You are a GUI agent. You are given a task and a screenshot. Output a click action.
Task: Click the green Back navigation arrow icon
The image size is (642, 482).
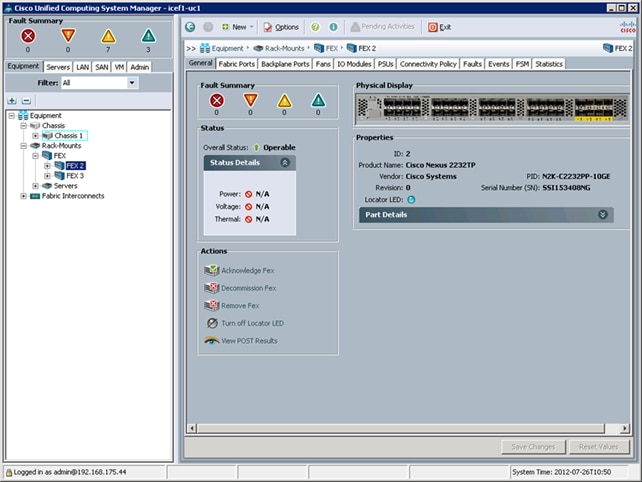(x=190, y=27)
